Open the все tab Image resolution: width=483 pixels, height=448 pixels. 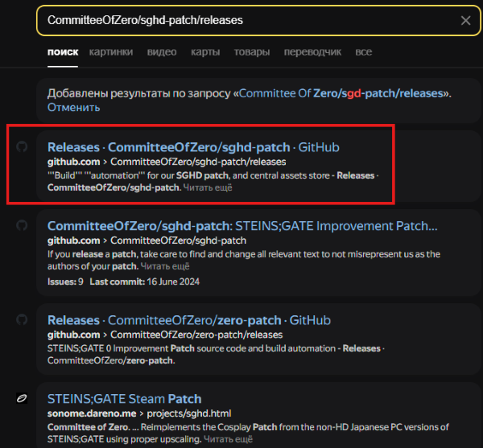point(364,52)
